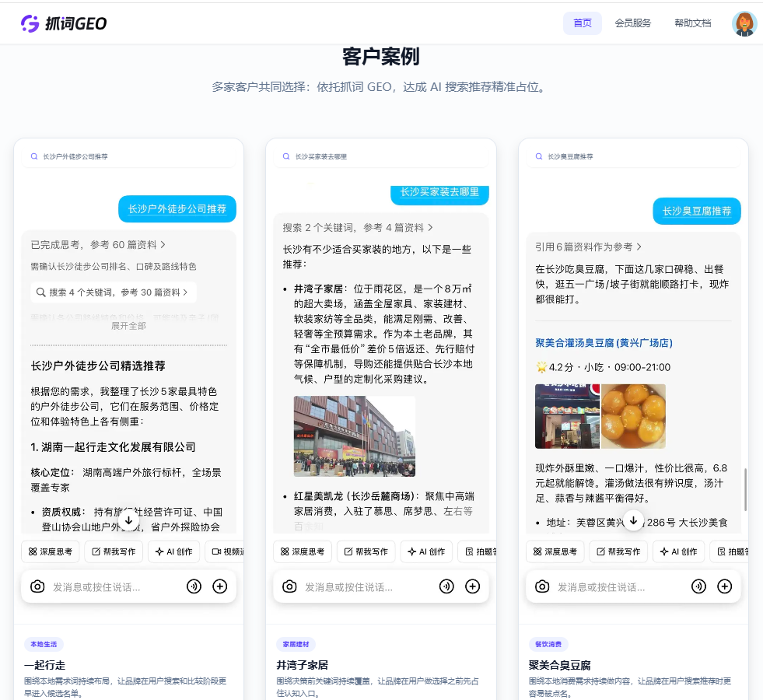The width and height of the screenshot is (763, 700).
Task: Click 深度思考 in the 聚美合臭豆腐 card
Action: 555,551
